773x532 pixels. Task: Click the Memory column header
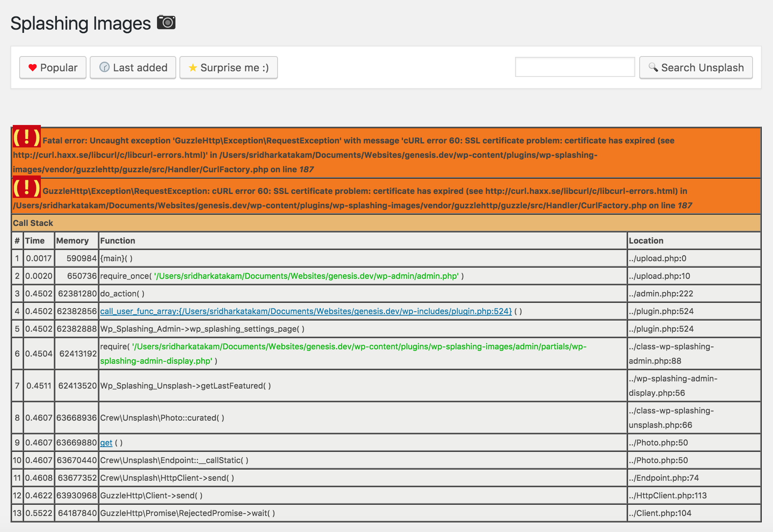(77, 241)
